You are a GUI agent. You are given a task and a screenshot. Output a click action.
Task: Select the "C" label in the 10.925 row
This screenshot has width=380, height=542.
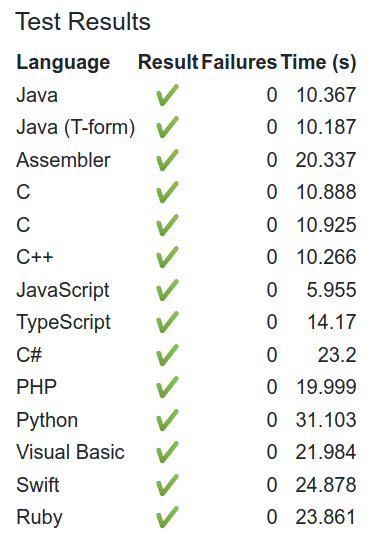(x=23, y=225)
